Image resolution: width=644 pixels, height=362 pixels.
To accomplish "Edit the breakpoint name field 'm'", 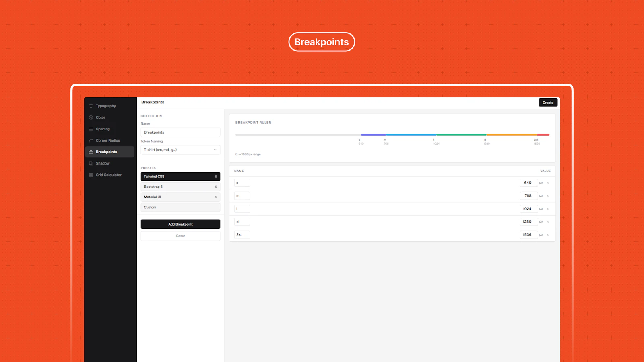I will (242, 196).
